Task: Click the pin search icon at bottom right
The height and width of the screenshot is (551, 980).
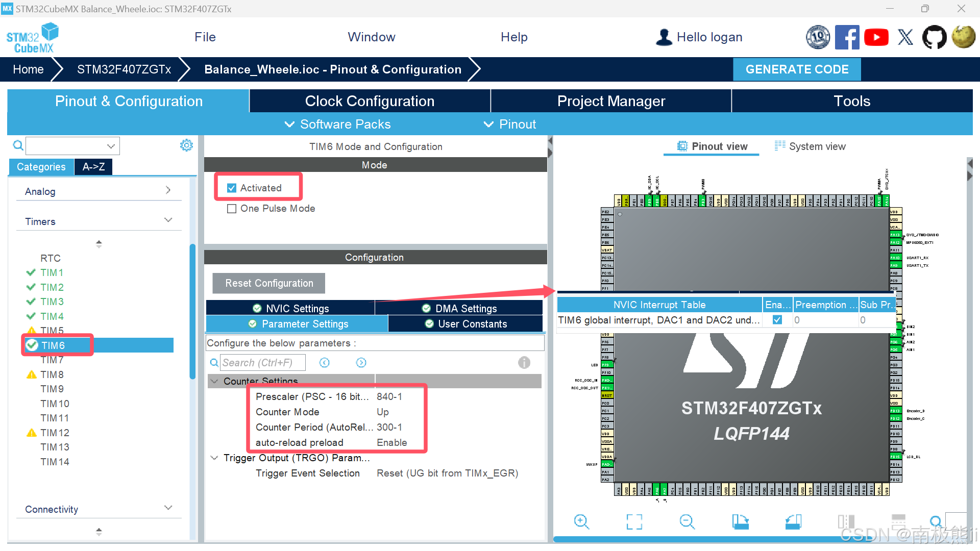Action: click(936, 521)
